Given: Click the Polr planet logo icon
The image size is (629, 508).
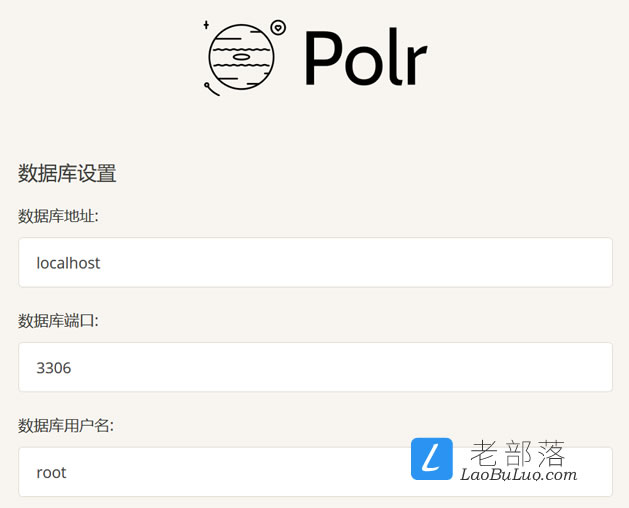Looking at the screenshot, I should tap(241, 57).
